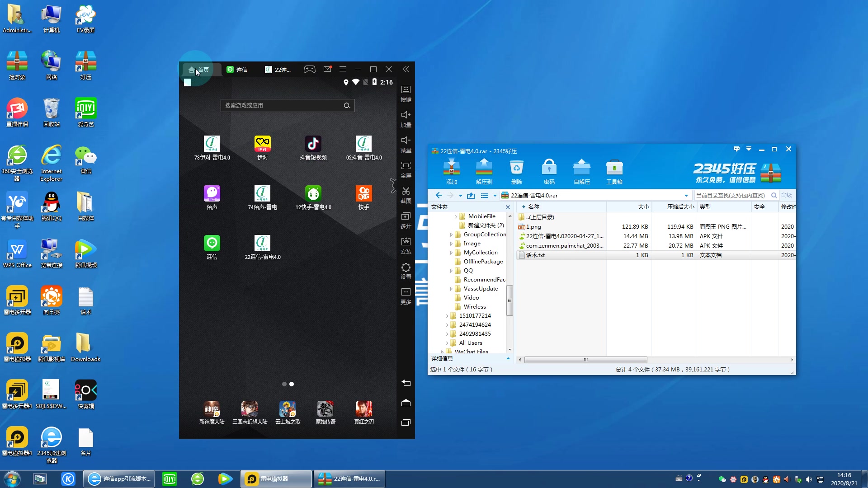Switch to the 22连... emulator tab

(278, 70)
